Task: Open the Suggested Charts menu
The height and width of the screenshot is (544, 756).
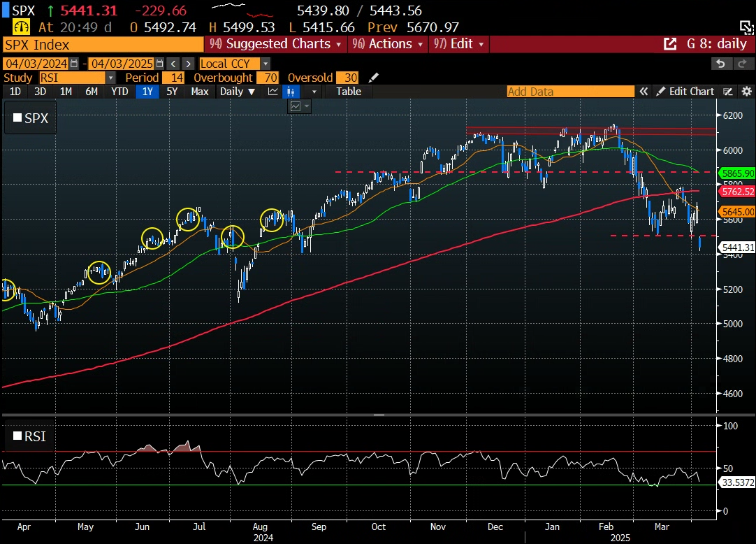Action: (x=275, y=44)
